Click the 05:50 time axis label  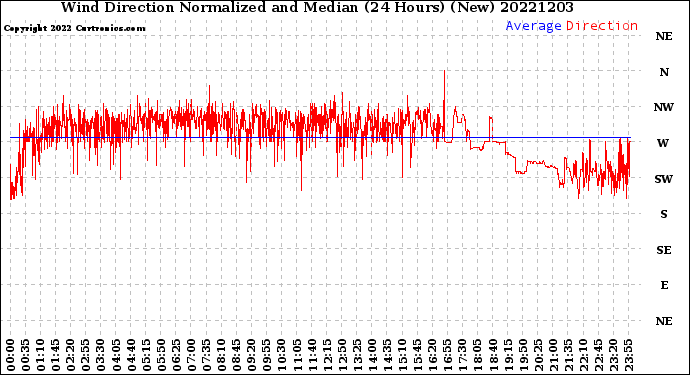click(x=161, y=355)
